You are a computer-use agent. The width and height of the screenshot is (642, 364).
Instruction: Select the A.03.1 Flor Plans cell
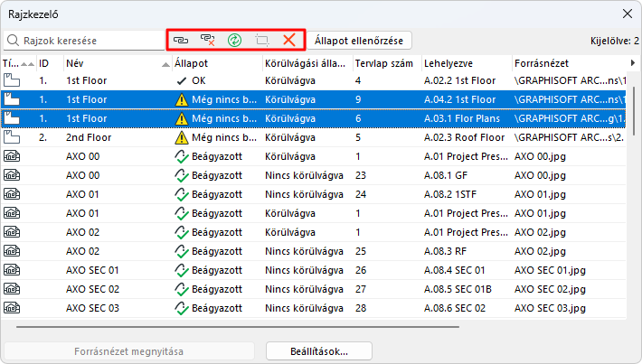point(462,118)
